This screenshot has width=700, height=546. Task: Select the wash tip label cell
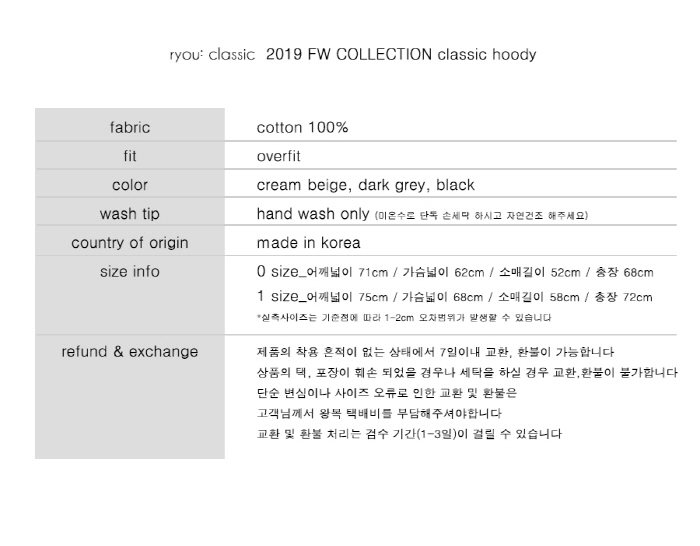[130, 214]
